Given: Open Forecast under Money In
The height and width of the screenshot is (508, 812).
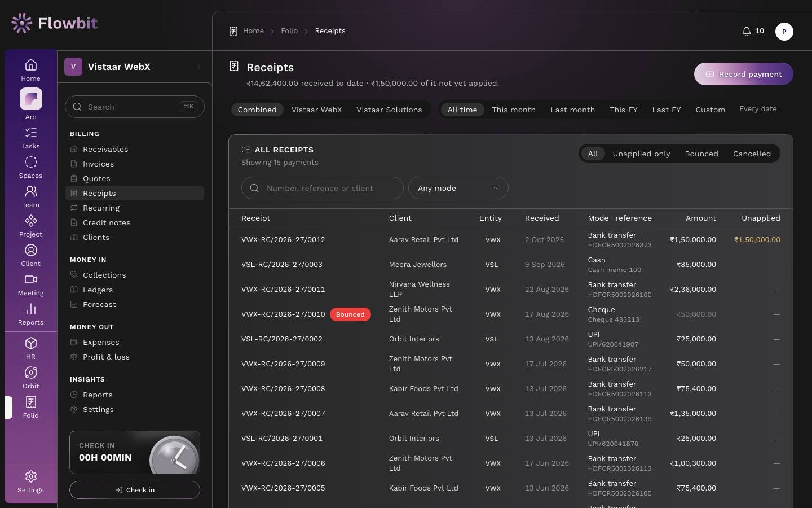Looking at the screenshot, I should [x=135, y=304].
